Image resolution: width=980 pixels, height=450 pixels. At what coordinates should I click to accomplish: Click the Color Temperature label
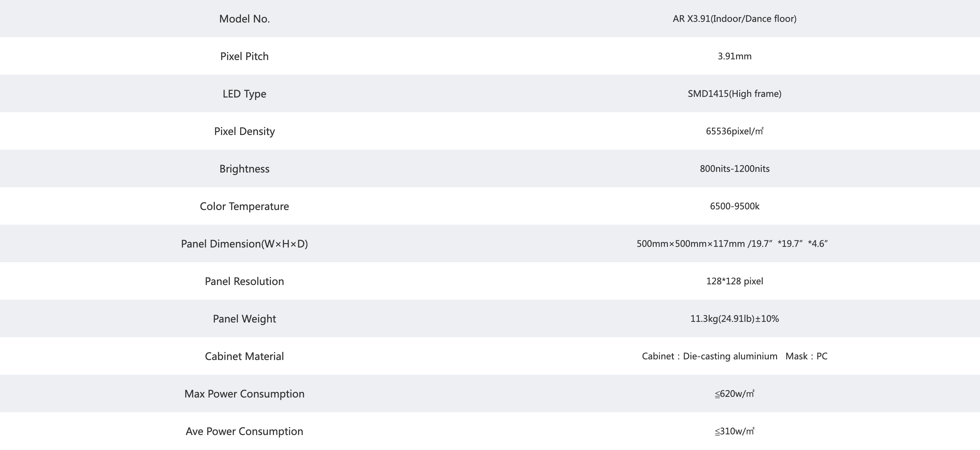point(244,206)
